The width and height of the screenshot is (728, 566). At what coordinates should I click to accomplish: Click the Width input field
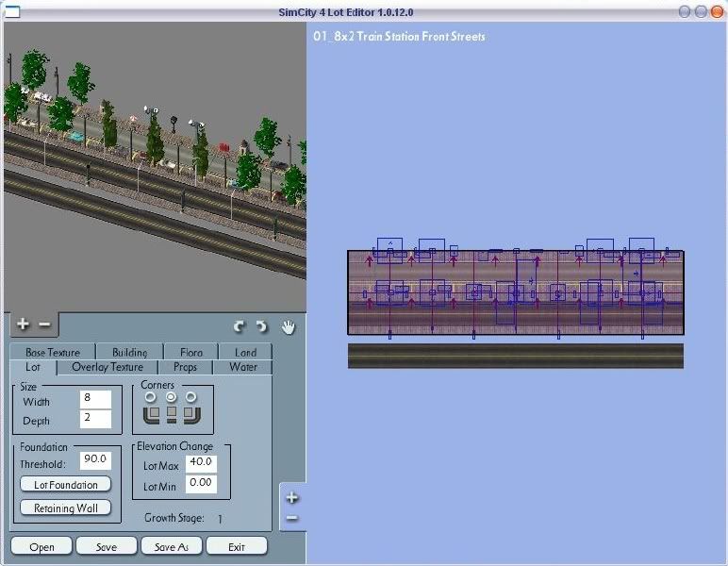[x=95, y=399]
